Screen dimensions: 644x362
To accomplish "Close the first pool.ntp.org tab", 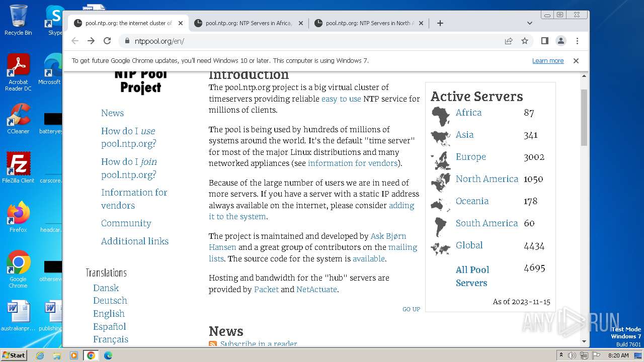I will point(181,23).
